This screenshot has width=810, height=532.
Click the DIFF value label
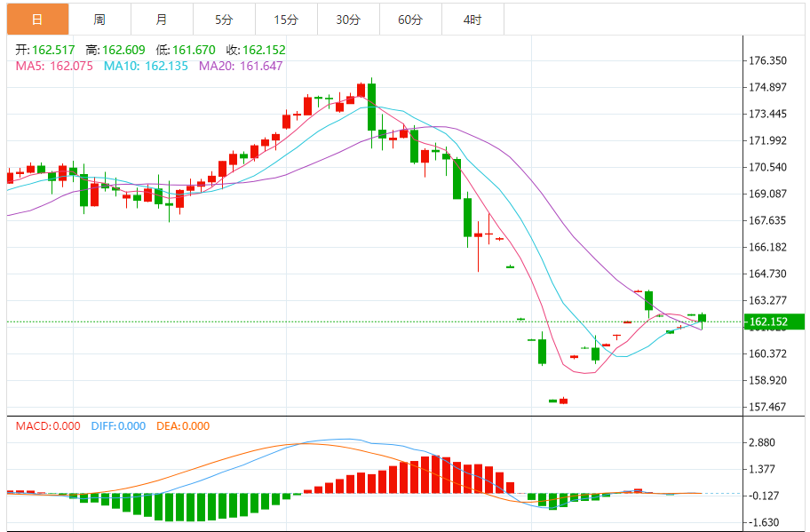click(x=118, y=426)
